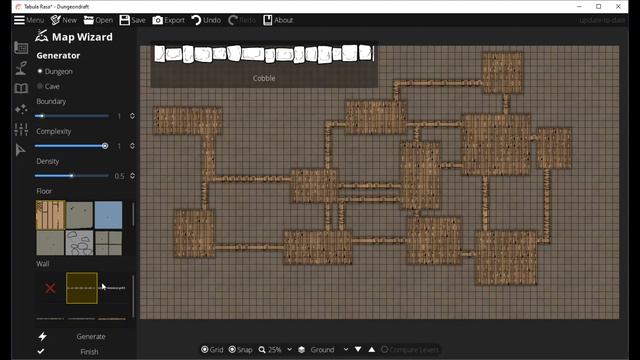Go up one map level

pos(372,349)
